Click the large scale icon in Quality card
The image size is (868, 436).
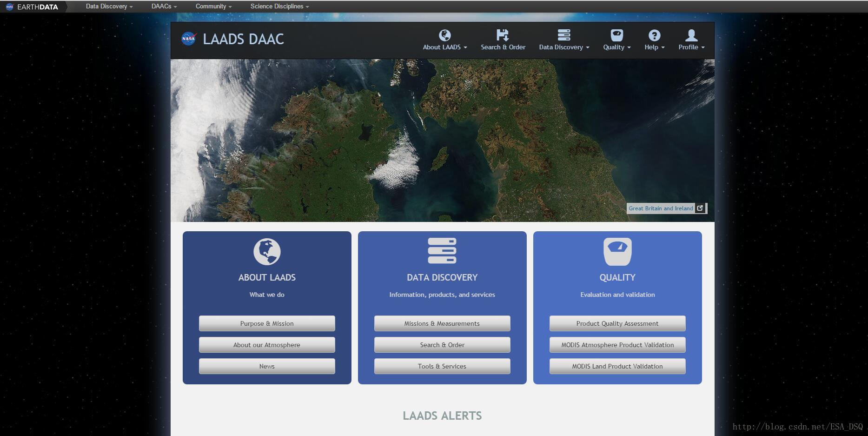pos(617,252)
